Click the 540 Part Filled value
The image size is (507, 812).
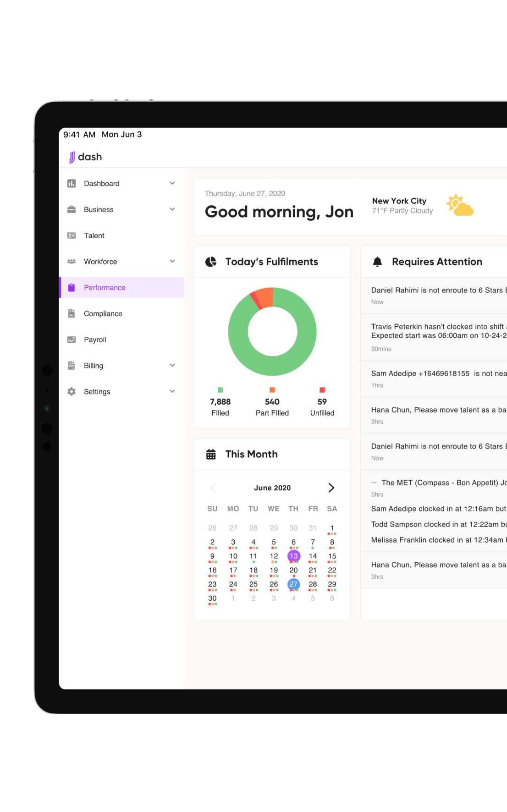tap(272, 402)
